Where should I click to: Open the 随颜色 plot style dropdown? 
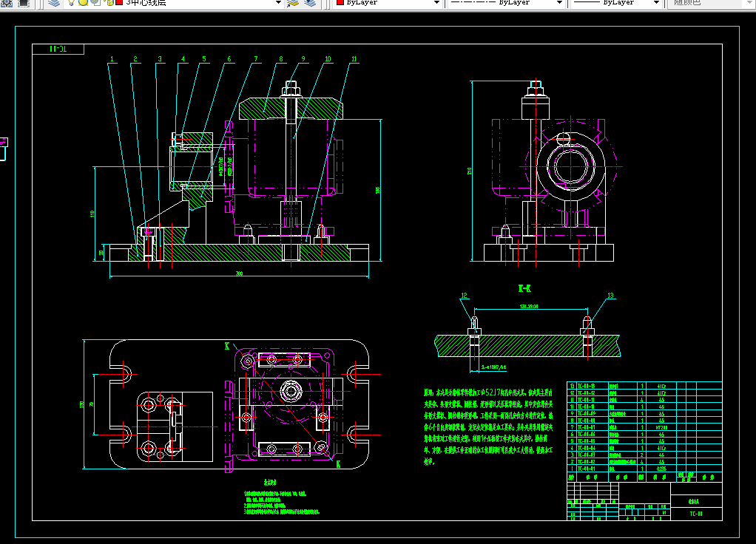[x=711, y=3]
